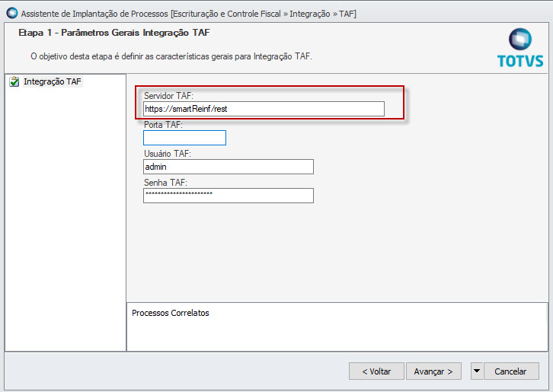Click the < Voltar button
Viewport: 553px width, 392px height.
click(376, 371)
